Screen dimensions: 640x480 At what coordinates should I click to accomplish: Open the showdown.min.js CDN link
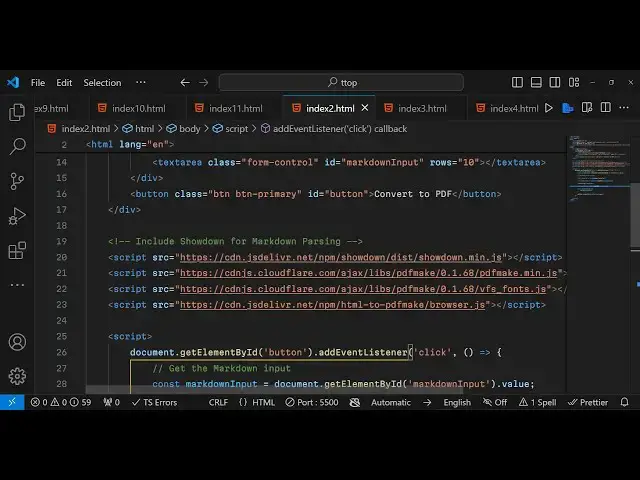341,257
